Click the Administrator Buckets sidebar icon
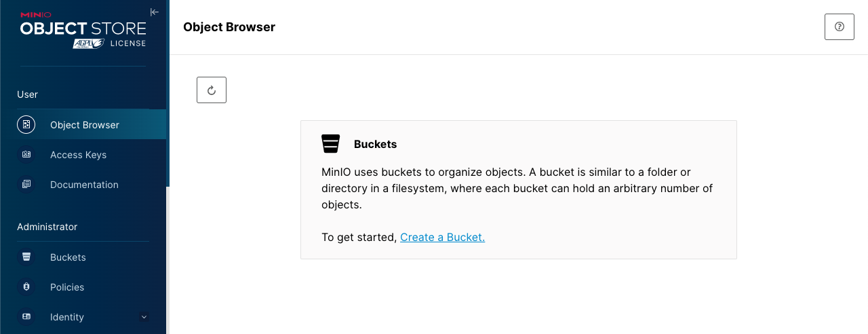The width and height of the screenshot is (868, 334). (26, 257)
